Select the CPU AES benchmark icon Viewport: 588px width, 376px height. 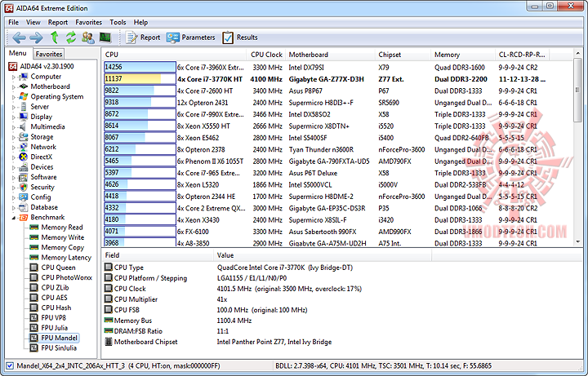pyautogui.click(x=34, y=298)
